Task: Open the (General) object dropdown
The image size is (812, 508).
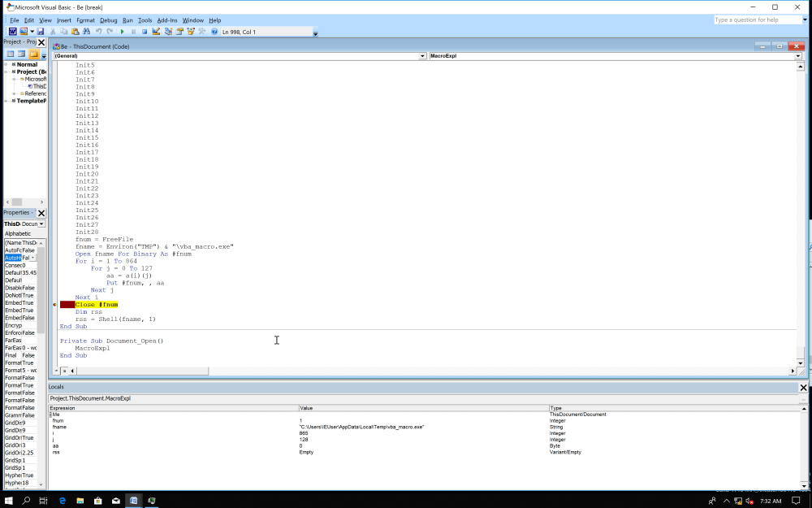Action: point(421,55)
